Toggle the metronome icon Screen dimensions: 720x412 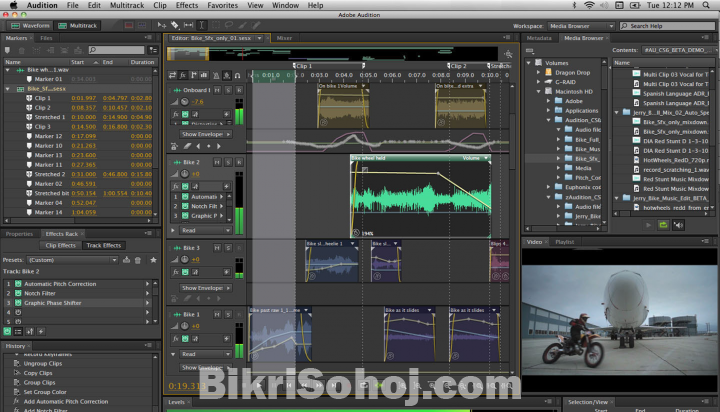tap(216, 75)
